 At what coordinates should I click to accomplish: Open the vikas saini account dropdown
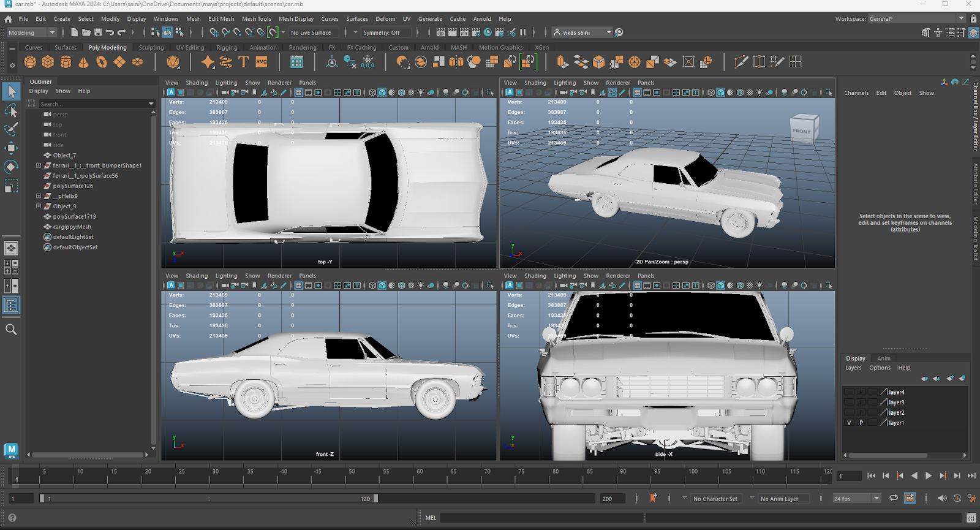(582, 32)
